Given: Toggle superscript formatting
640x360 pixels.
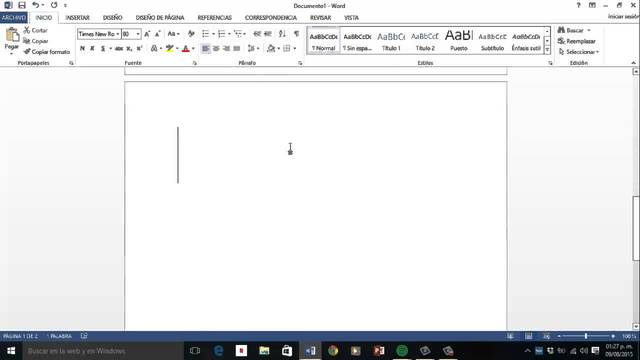Looking at the screenshot, I should (139, 49).
